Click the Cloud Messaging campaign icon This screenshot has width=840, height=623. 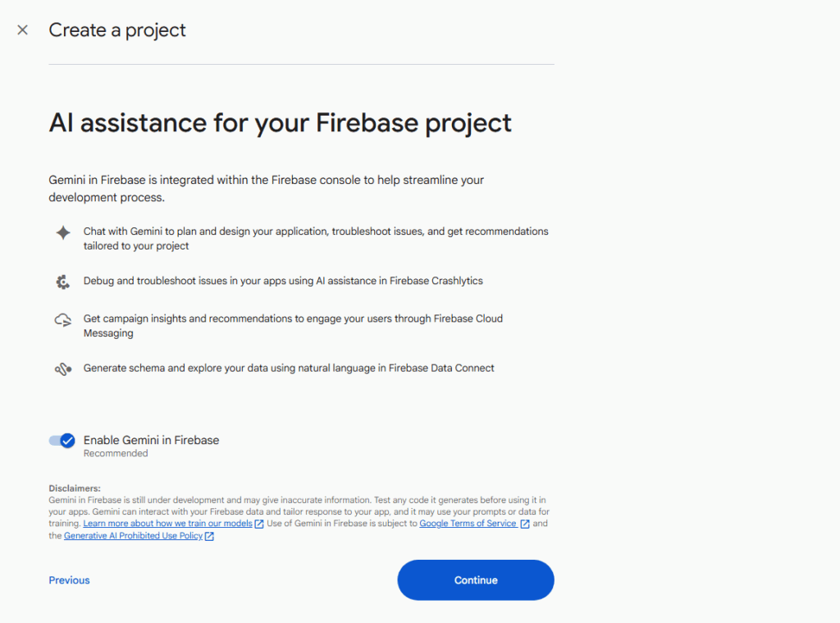[63, 320]
